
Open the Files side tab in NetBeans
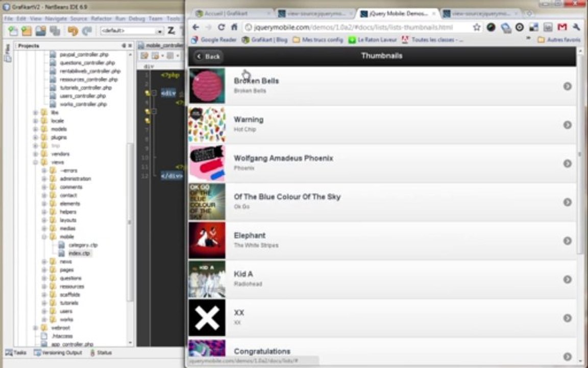pos(8,53)
